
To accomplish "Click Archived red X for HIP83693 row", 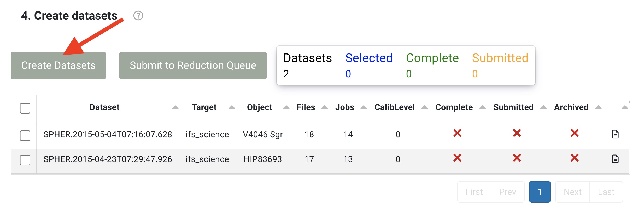I will (x=575, y=158).
